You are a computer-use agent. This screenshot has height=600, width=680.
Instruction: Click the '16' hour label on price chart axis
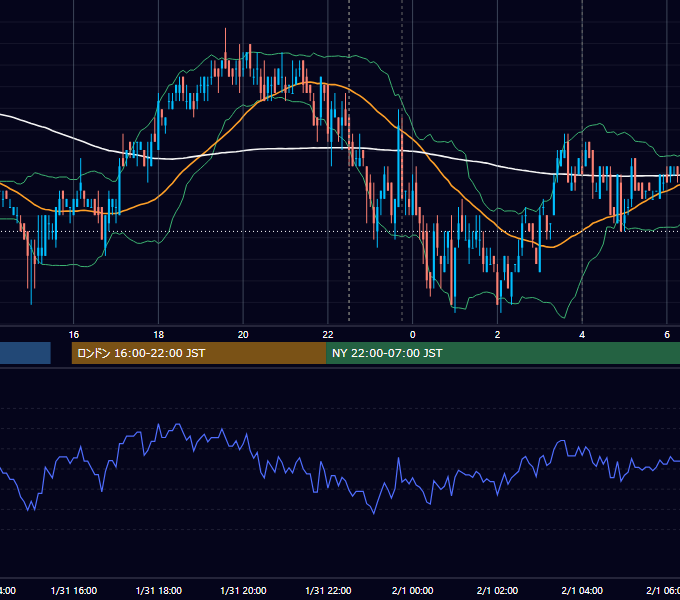tap(74, 335)
